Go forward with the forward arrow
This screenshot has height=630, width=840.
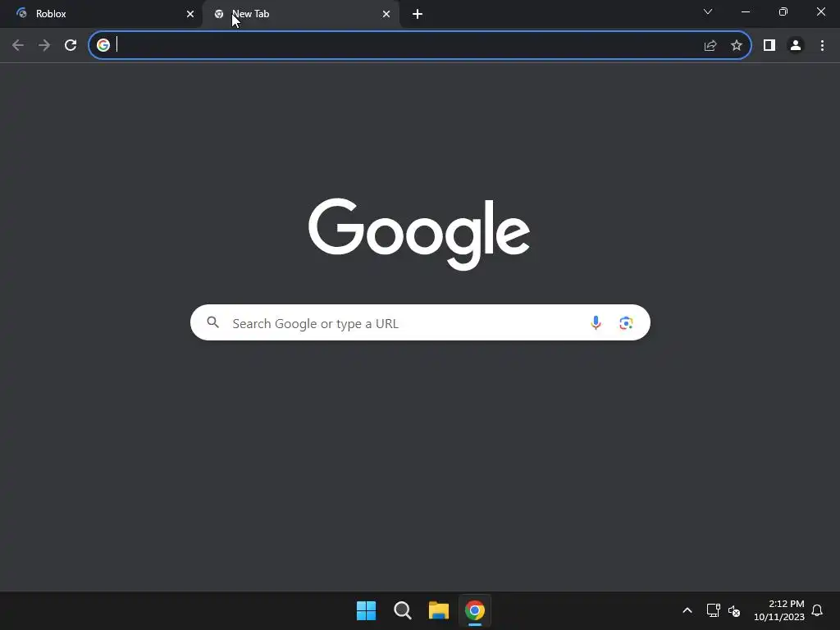pyautogui.click(x=44, y=45)
